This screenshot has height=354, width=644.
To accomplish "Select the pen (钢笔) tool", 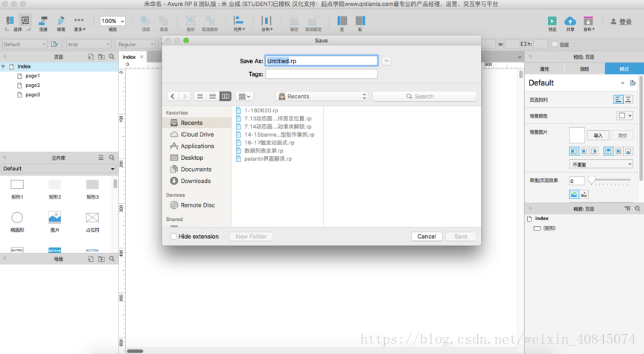I will (61, 23).
